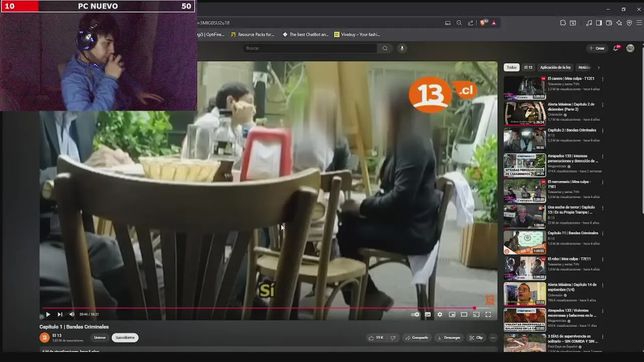Open El canero | Mea culpa thumbnail
The image size is (644, 362).
[525, 87]
